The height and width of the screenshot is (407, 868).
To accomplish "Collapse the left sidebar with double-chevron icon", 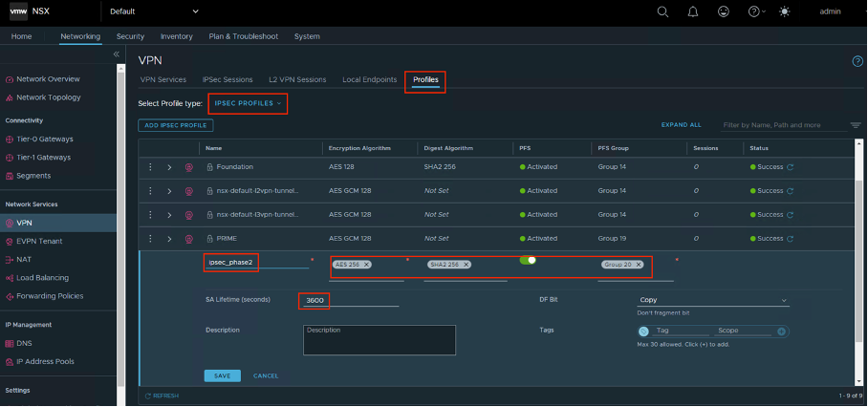I will pos(117,54).
